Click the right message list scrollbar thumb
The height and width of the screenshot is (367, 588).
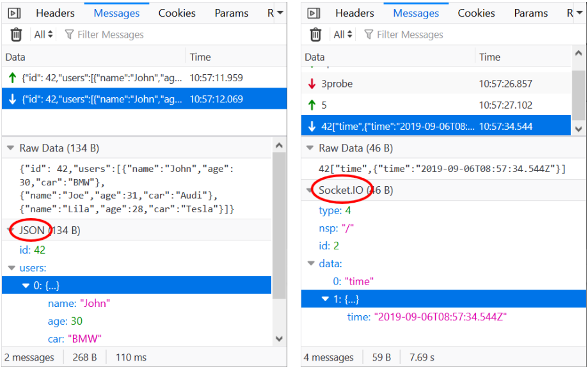tap(578, 96)
